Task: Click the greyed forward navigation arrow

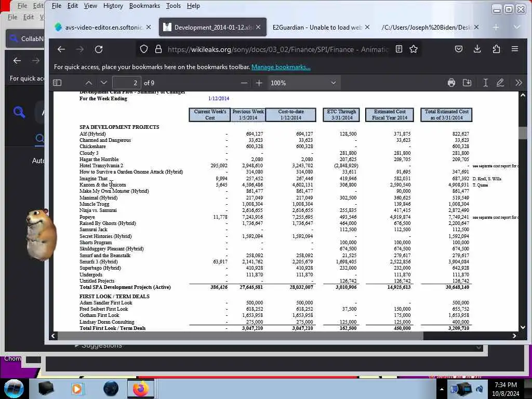Action: point(79,49)
